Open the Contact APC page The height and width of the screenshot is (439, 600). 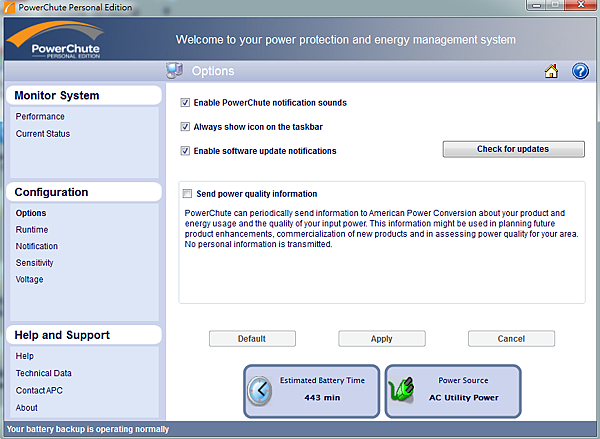click(x=39, y=390)
